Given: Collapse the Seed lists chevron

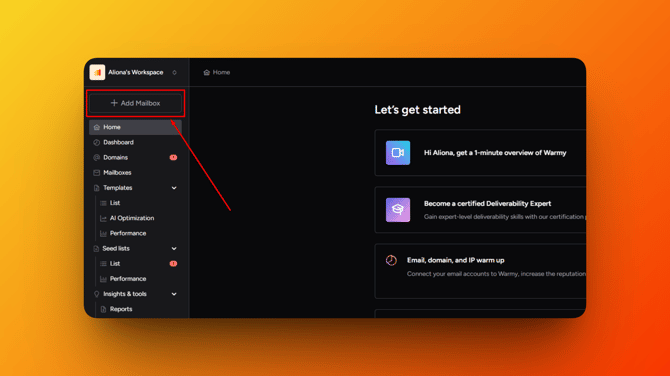Looking at the screenshot, I should [x=174, y=249].
